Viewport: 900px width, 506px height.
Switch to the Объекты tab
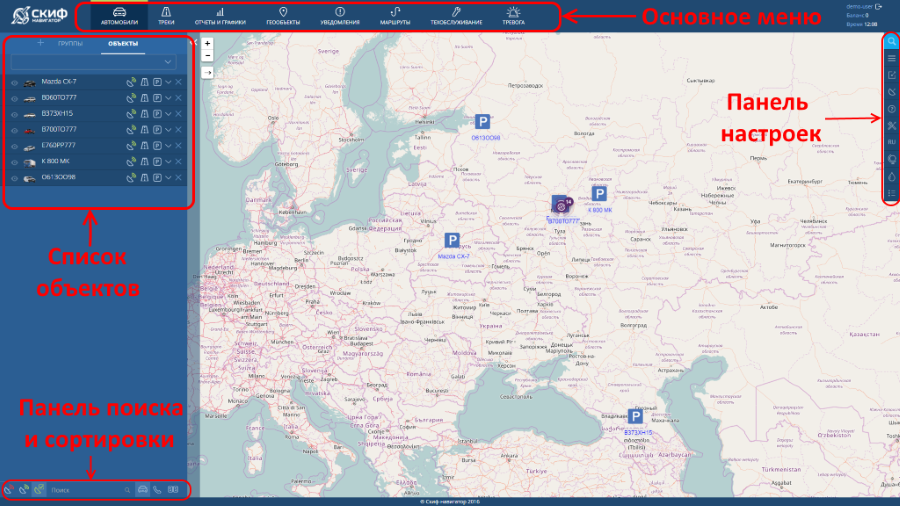[x=123, y=44]
